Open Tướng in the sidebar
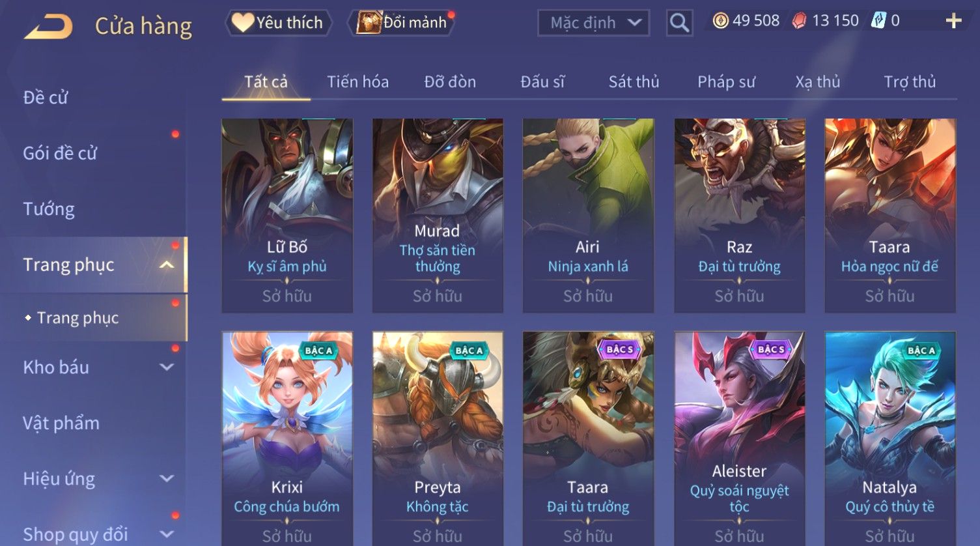Screen dimensions: 980x546 (49, 209)
